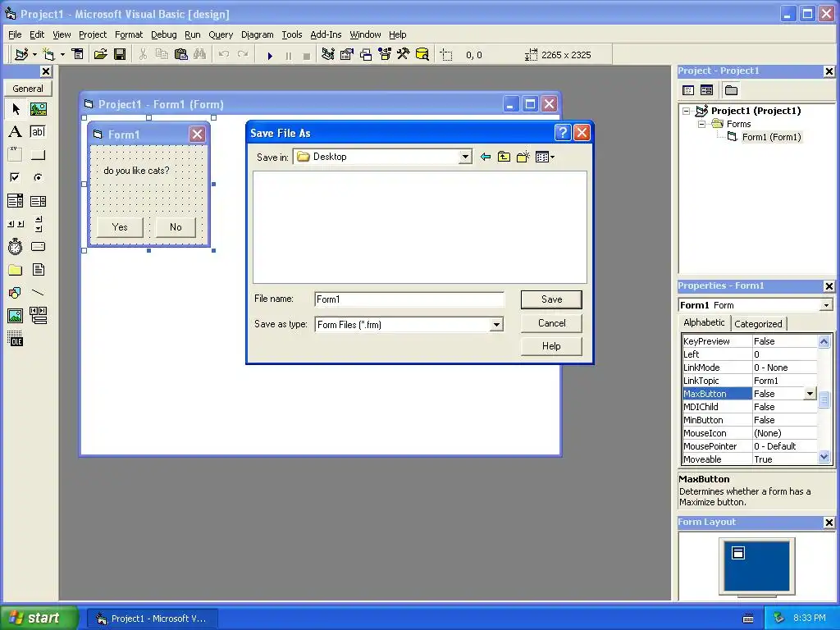Open the Add-Ins menu
840x630 pixels.
(x=326, y=34)
